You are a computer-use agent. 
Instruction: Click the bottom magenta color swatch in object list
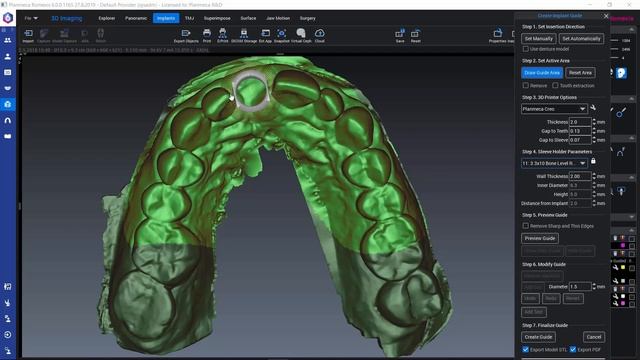(x=623, y=304)
